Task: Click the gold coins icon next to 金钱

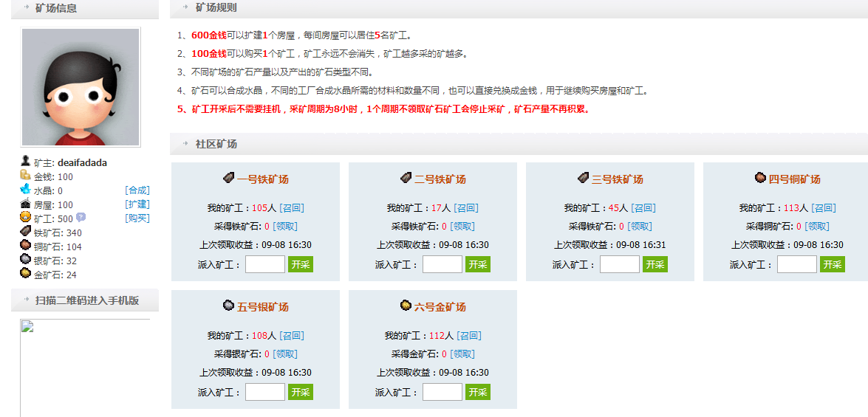Action: (x=26, y=176)
